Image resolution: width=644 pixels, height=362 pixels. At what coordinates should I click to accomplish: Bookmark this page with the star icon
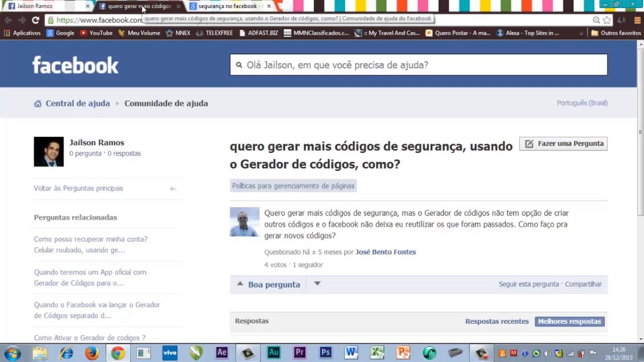click(607, 20)
